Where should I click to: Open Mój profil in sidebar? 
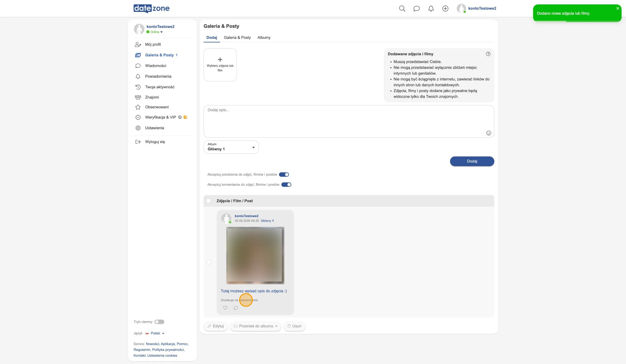153,44
